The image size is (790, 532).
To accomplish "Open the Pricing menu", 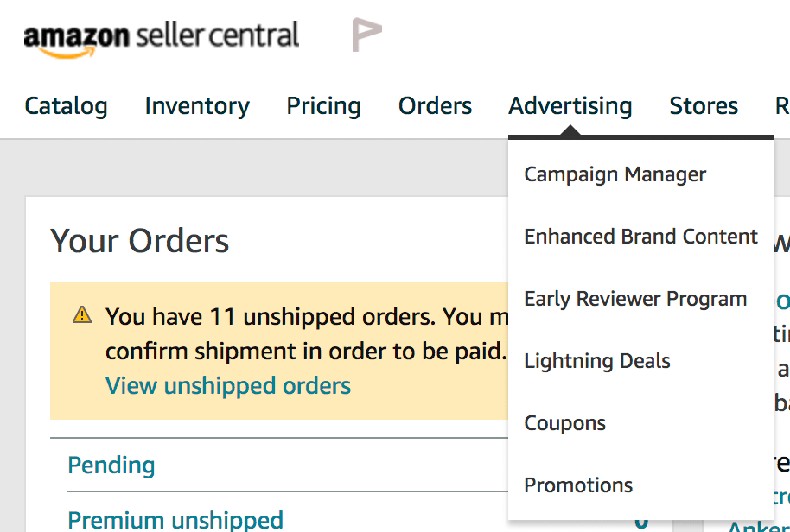I will 323,106.
